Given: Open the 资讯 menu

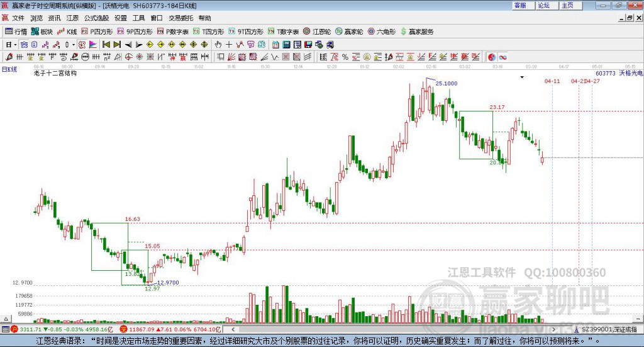Looking at the screenshot, I should click(54, 18).
